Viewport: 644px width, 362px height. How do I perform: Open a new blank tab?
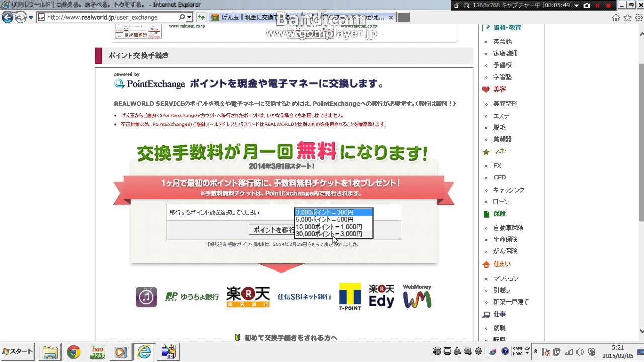(x=404, y=17)
